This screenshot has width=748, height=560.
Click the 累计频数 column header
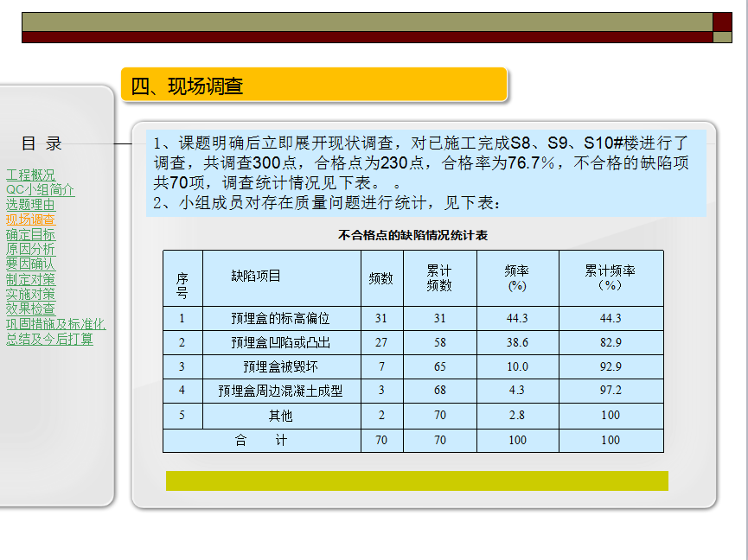click(439, 278)
